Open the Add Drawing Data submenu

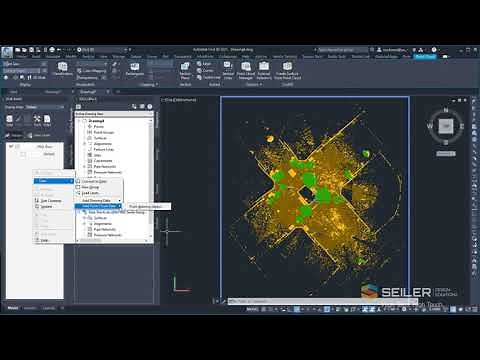98,200
